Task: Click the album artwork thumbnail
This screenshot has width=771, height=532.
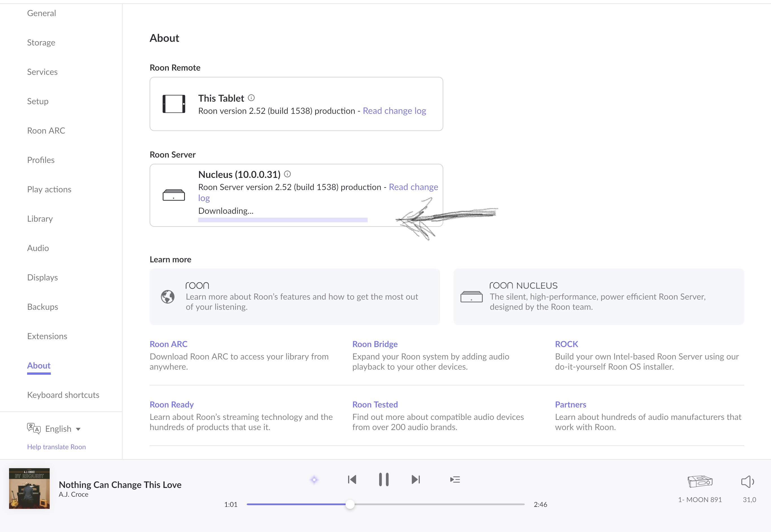Action: click(x=29, y=488)
